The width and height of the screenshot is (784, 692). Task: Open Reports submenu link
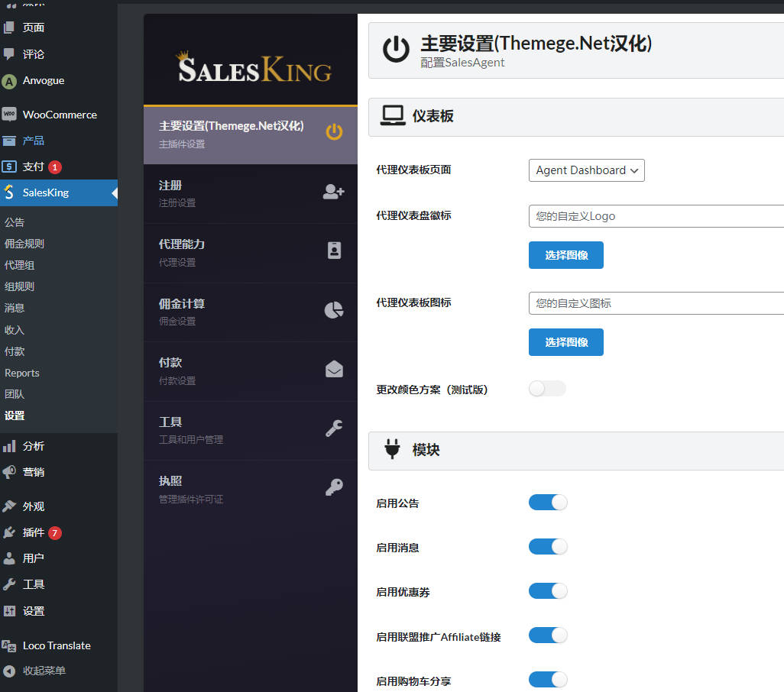click(x=22, y=373)
